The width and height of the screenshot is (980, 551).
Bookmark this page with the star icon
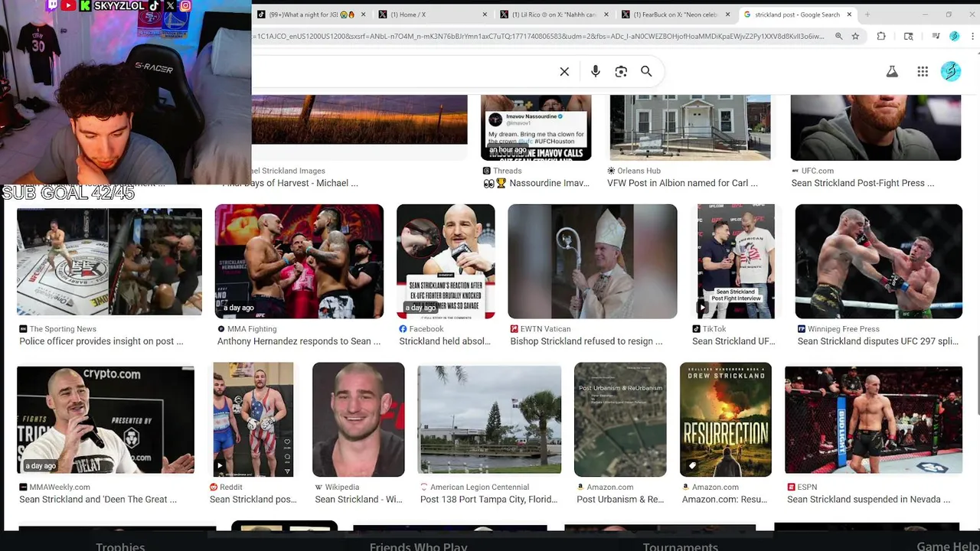855,36
